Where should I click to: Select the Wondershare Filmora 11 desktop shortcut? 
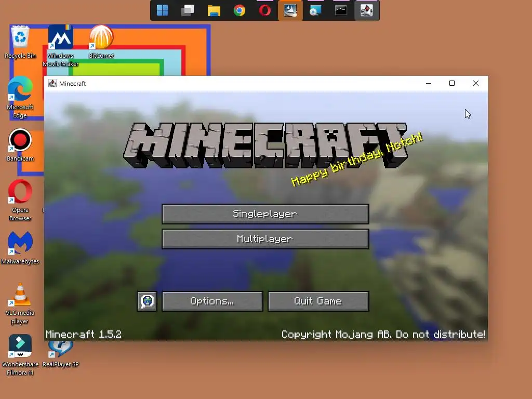[x=20, y=355]
